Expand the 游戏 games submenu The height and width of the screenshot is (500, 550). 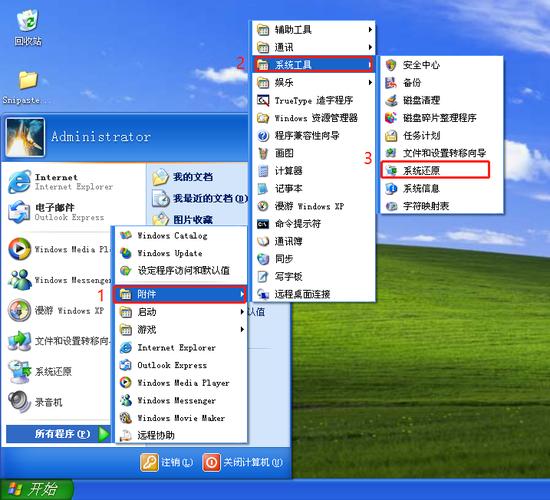(x=181, y=329)
